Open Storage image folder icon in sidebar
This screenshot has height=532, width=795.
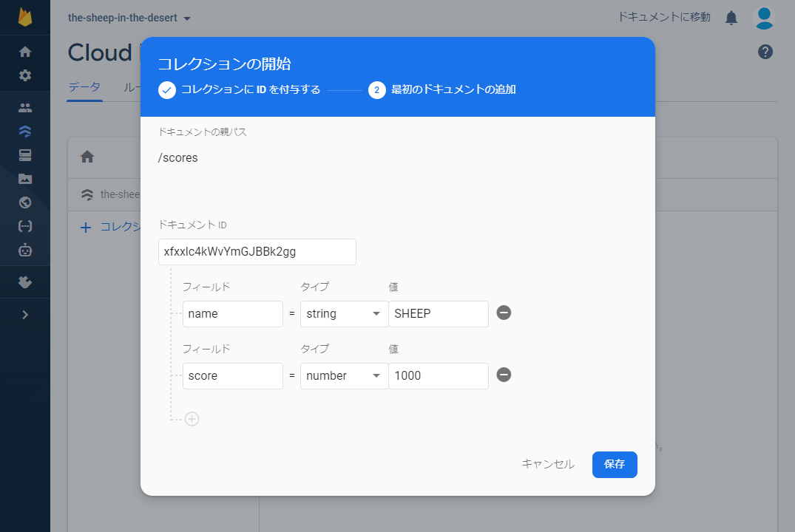pyautogui.click(x=25, y=179)
